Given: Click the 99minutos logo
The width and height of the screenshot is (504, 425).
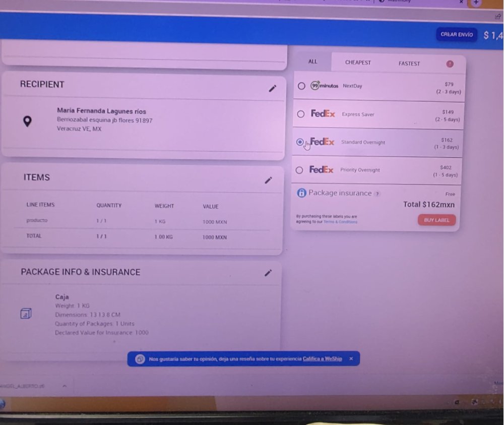Looking at the screenshot, I should pyautogui.click(x=324, y=86).
